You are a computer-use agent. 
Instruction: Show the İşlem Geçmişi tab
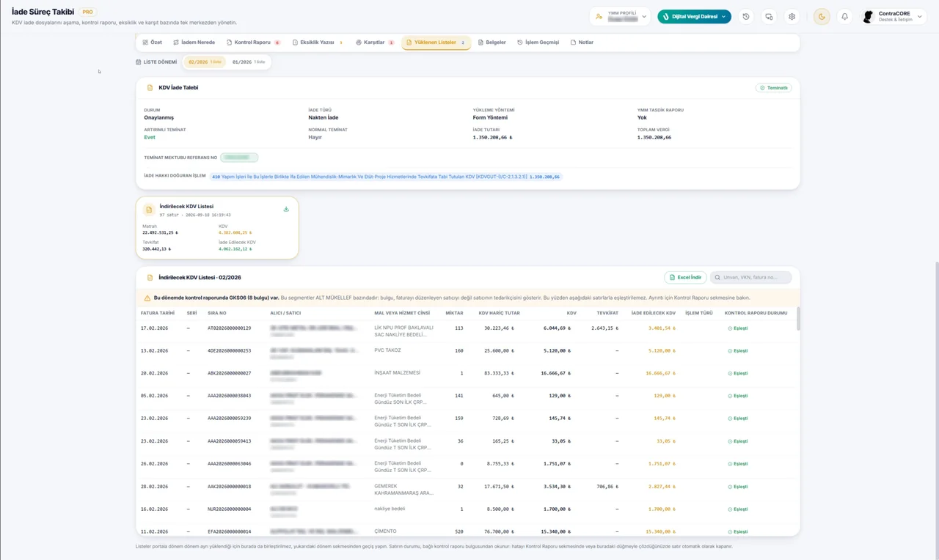point(538,43)
